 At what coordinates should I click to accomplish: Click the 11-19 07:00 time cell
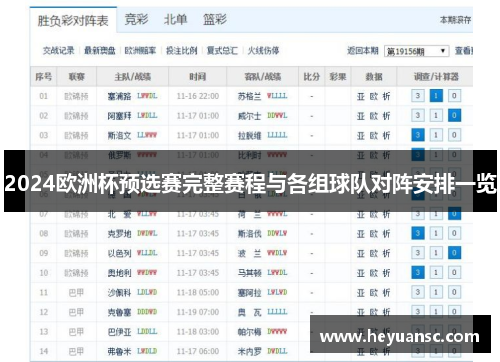[198, 312]
